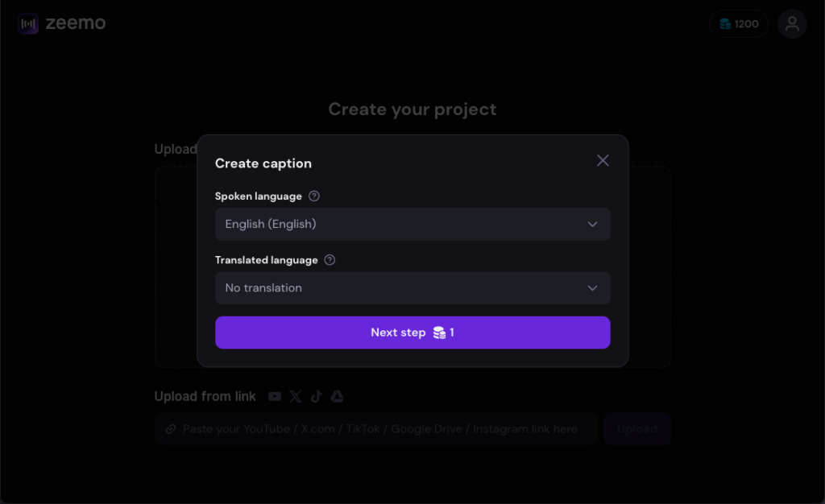Select the X.com icon
825x504 pixels.
pos(296,396)
